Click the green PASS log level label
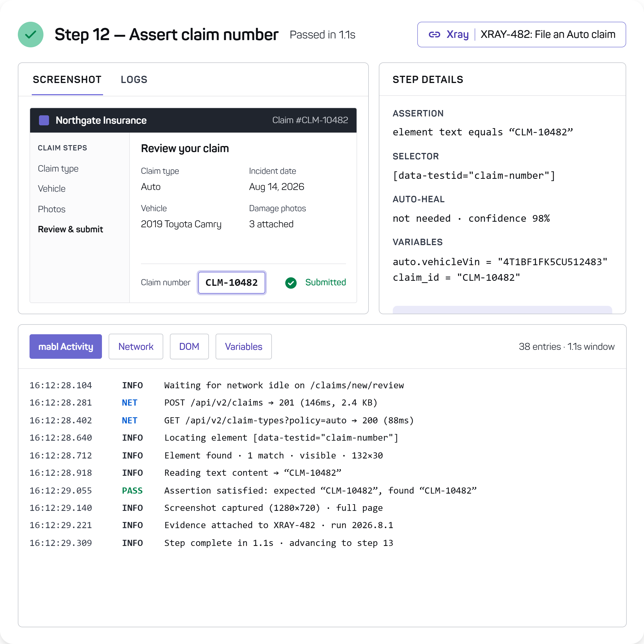The image size is (644, 644). [x=132, y=491]
